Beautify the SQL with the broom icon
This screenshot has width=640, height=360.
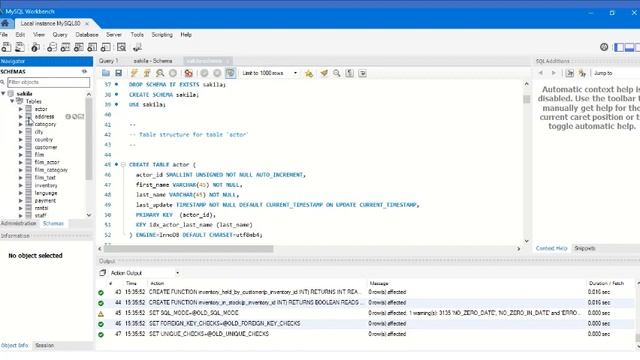[324, 73]
